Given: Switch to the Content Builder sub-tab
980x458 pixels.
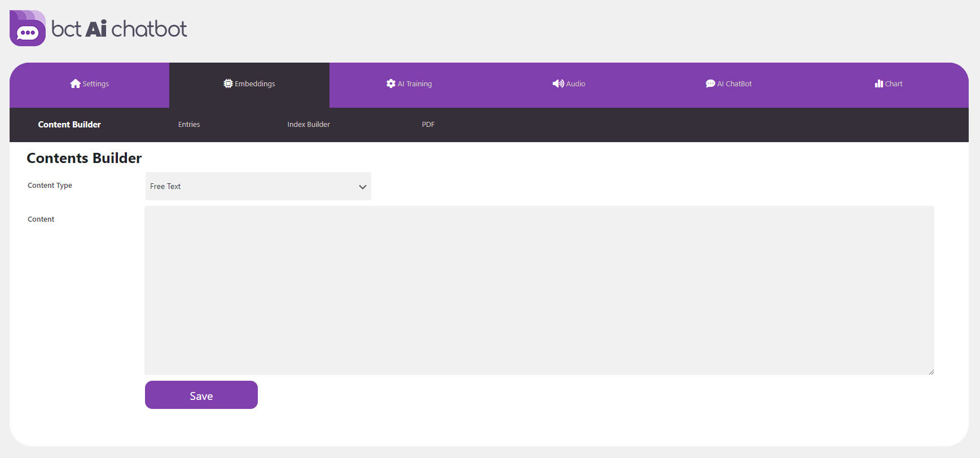Looking at the screenshot, I should coord(69,125).
